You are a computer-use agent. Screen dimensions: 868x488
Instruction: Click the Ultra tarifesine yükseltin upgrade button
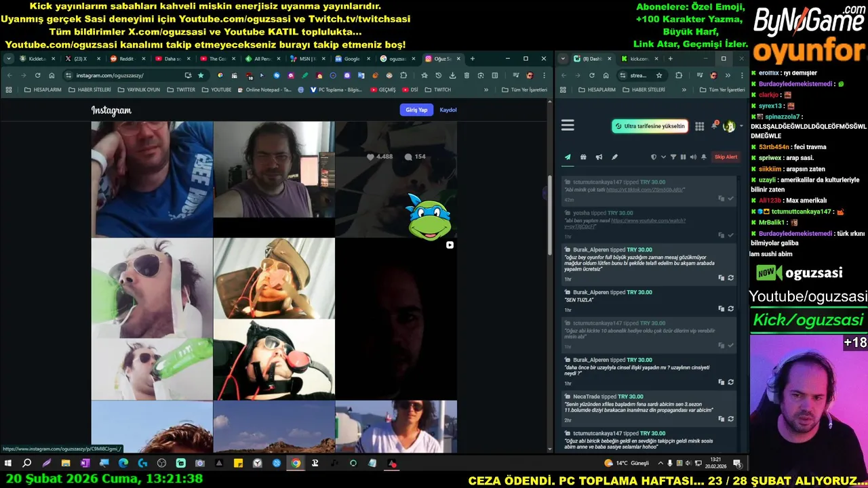[650, 126]
